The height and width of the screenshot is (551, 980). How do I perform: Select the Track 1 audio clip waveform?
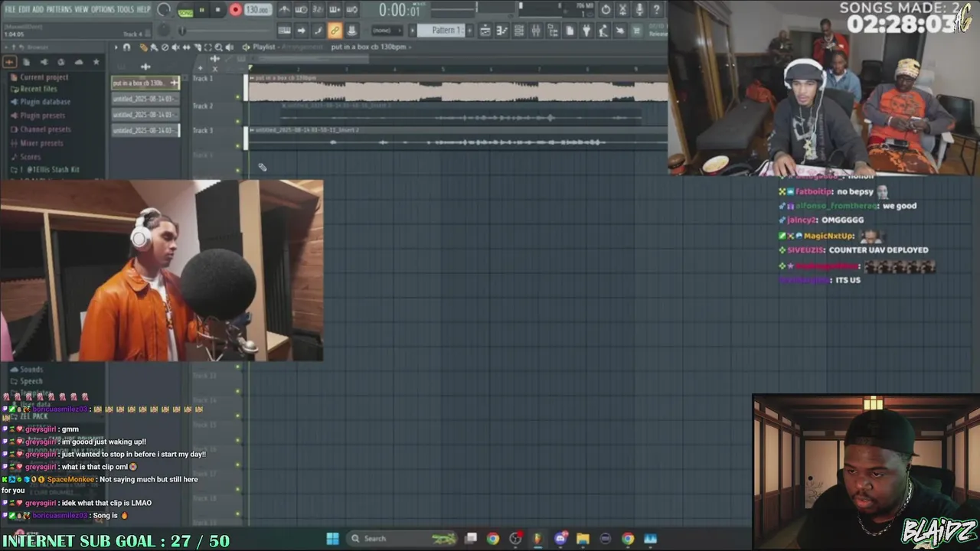458,91
